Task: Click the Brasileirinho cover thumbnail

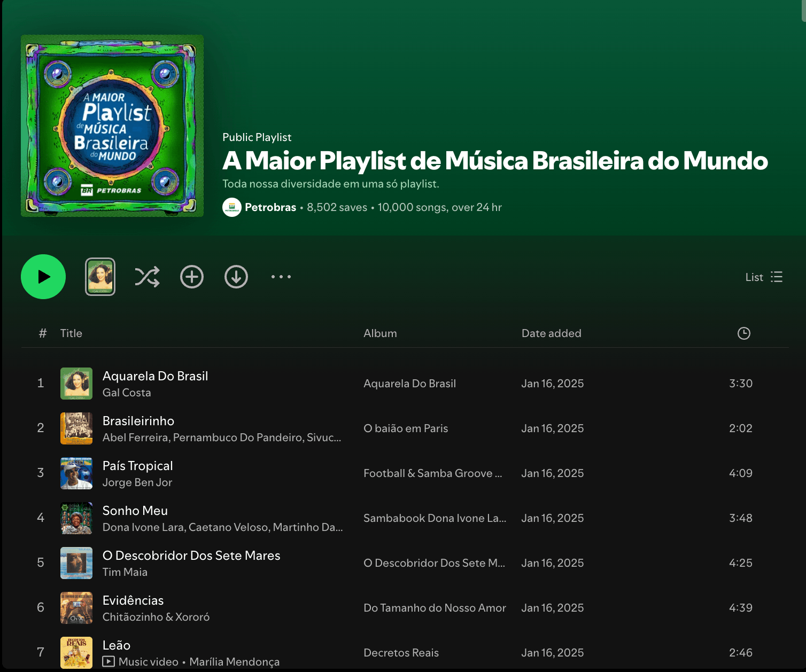Action: (76, 428)
